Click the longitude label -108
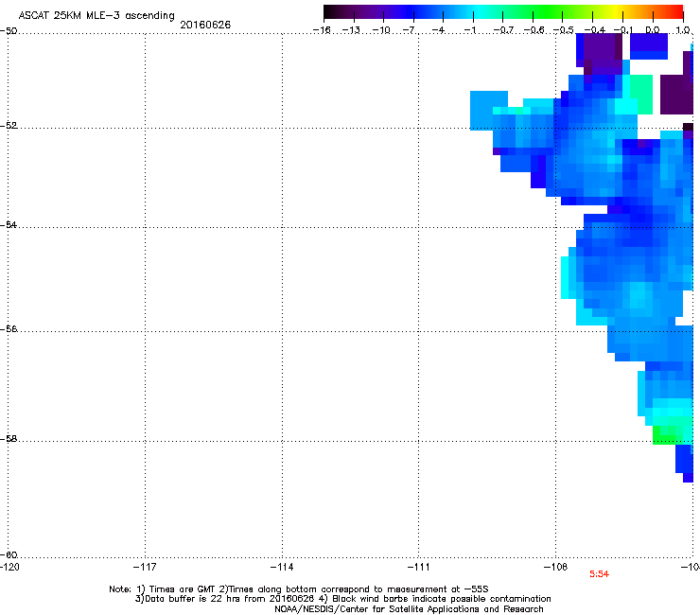Screen dimensions: 700x615 556,567
